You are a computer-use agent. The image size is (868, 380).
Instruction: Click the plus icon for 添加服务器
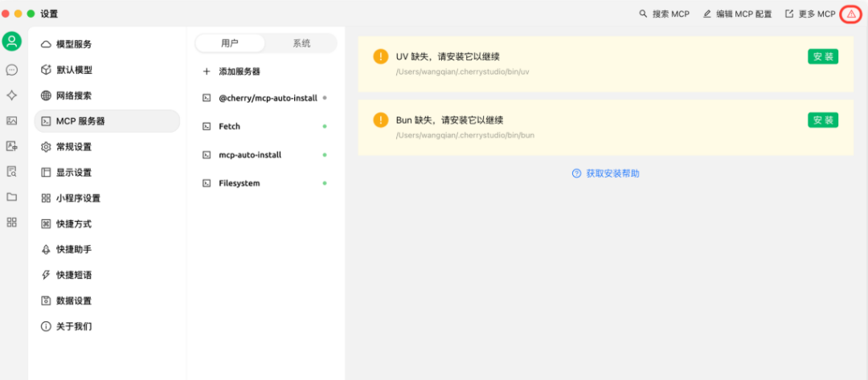coord(207,72)
